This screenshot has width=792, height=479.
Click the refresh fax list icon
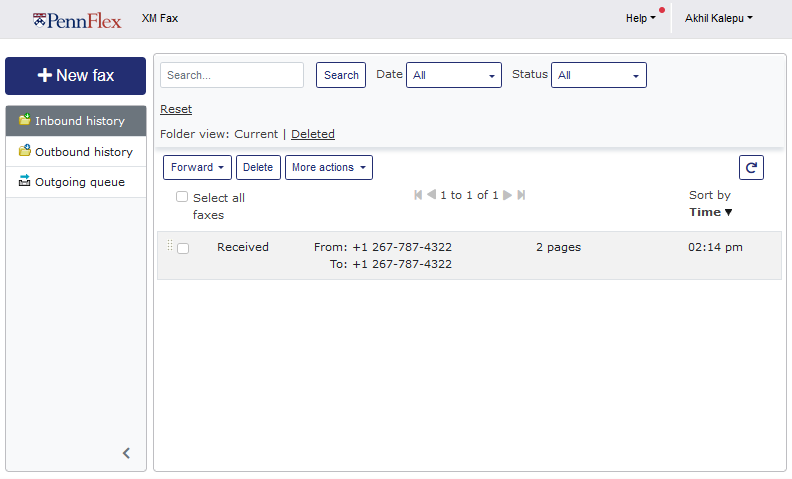point(751,167)
